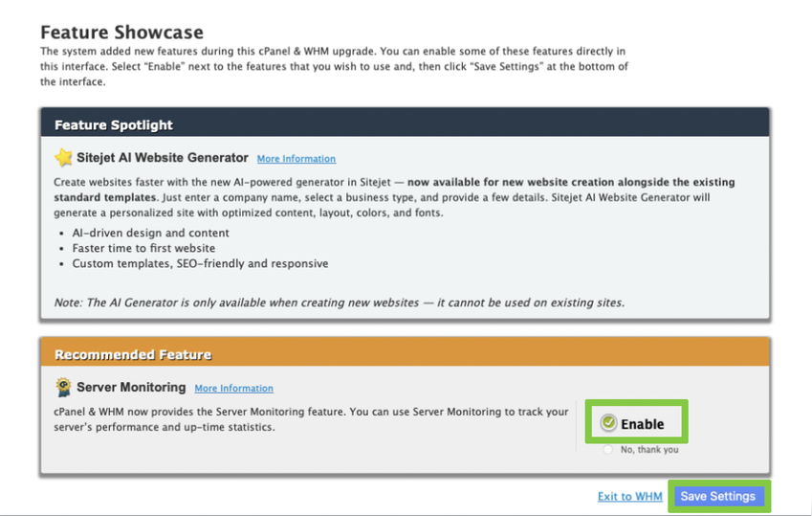Open More Information for Server Monitoring
Viewport: 812px width, 516px height.
click(233, 389)
